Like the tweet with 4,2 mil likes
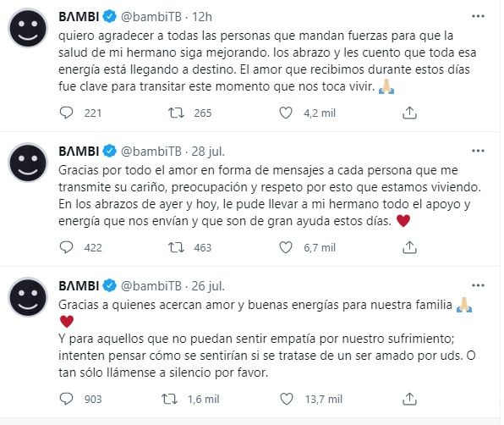The height and width of the screenshot is (425, 504). [x=286, y=113]
